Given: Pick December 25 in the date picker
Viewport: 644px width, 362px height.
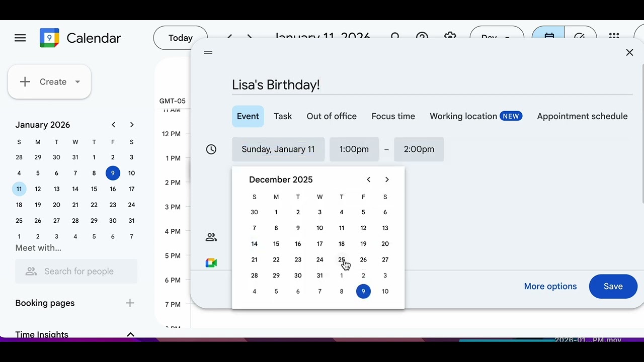Looking at the screenshot, I should click(x=342, y=260).
